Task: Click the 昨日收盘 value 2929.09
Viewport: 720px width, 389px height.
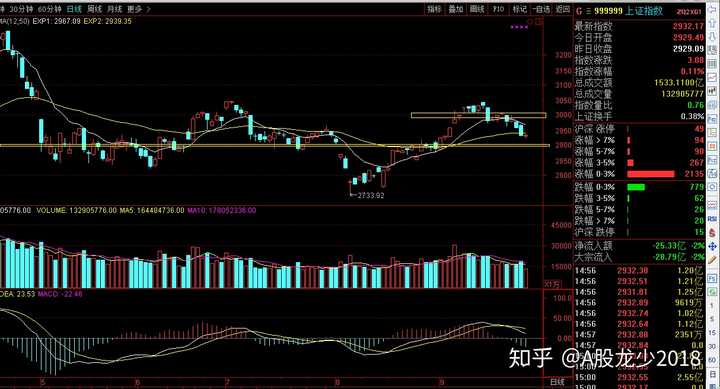Action: point(688,49)
